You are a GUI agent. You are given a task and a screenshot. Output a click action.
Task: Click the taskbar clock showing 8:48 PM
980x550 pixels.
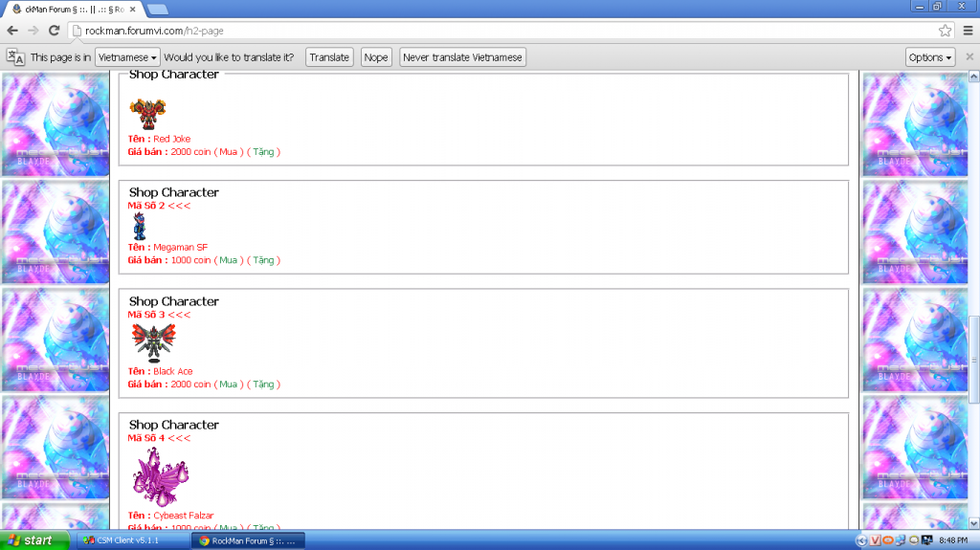point(953,540)
